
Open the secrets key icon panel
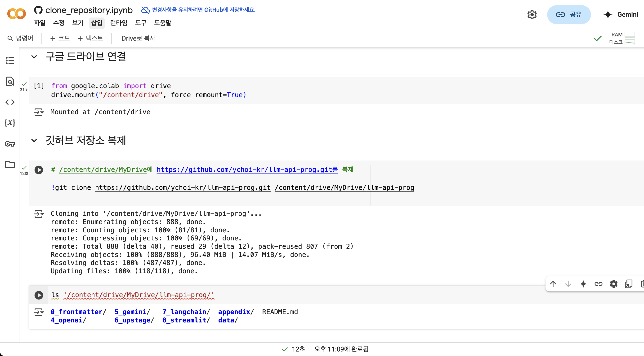(10, 144)
